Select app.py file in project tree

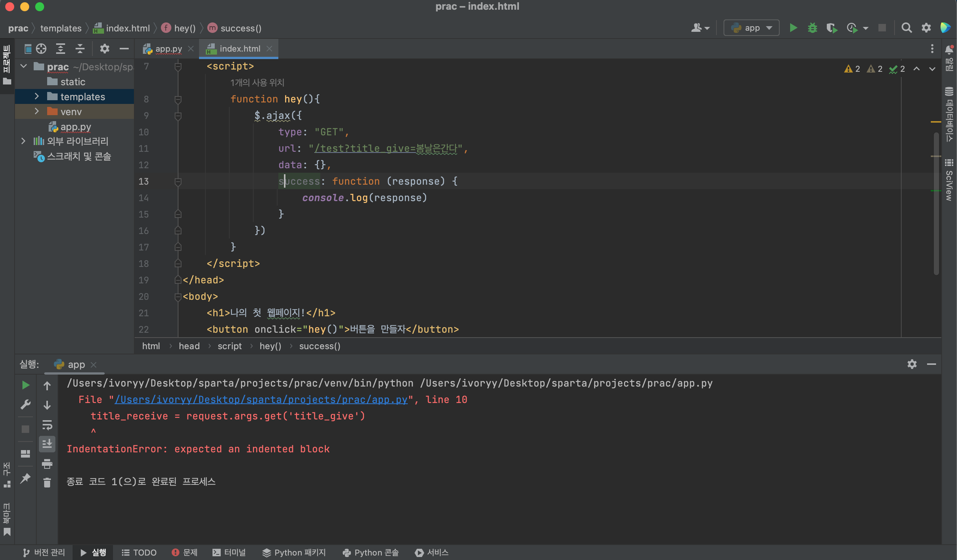point(76,126)
